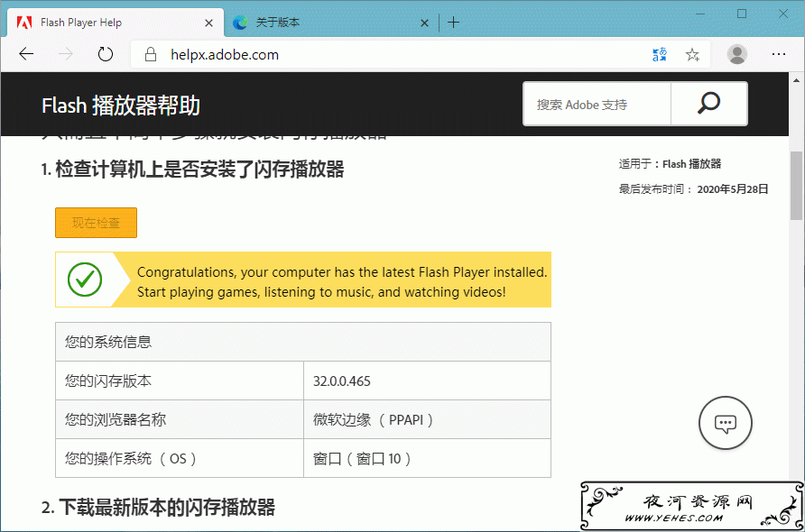Screen dimensions: 805x532
Task: Click the 您的闪存版本 table cell
Action: click(x=180, y=381)
